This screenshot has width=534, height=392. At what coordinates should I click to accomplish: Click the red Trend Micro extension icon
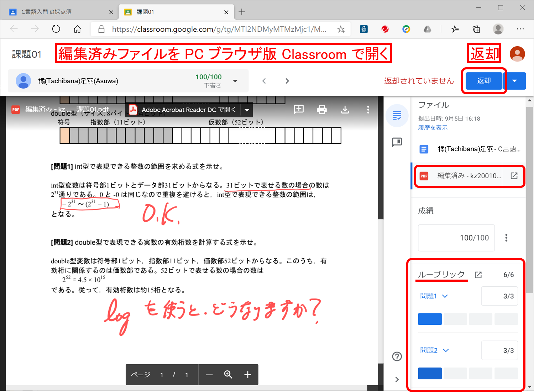[x=385, y=29]
